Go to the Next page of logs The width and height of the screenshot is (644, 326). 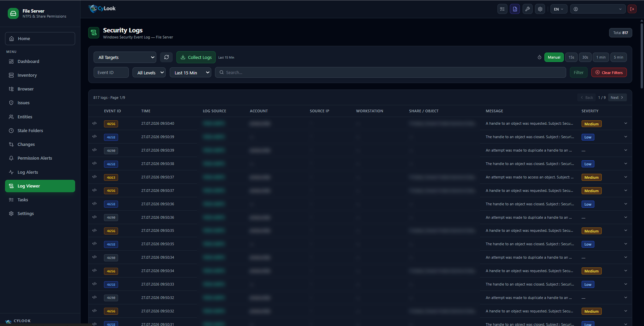(x=617, y=98)
